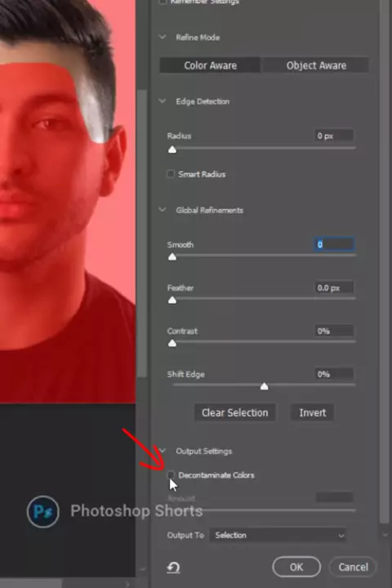Collapse the Output Settings section
This screenshot has width=392, height=588.
tap(163, 450)
